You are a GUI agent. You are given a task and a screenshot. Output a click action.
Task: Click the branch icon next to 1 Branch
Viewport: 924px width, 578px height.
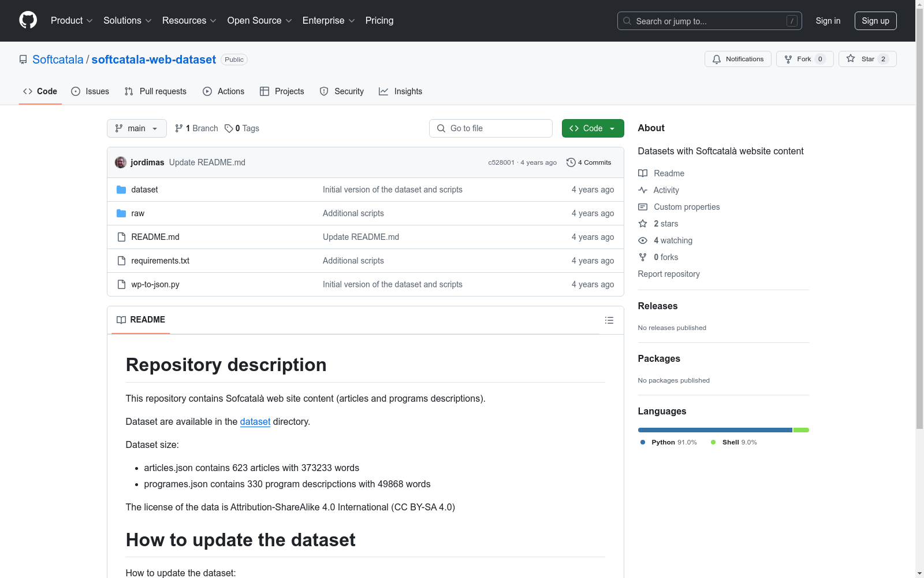179,128
